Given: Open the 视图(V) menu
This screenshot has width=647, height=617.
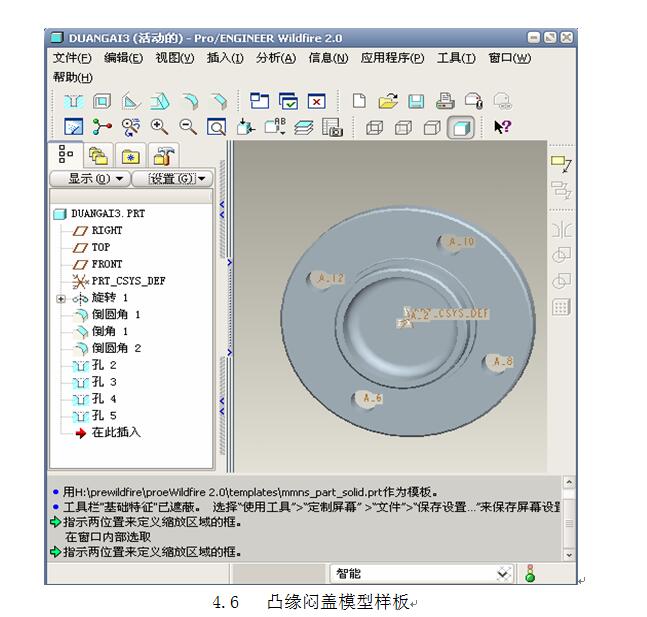Looking at the screenshot, I should click(x=175, y=58).
